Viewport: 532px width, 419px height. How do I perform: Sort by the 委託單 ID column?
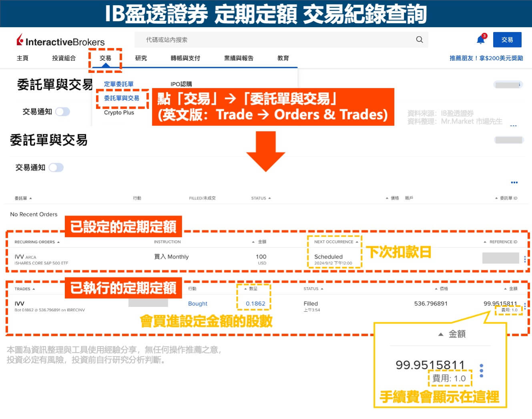click(x=506, y=198)
